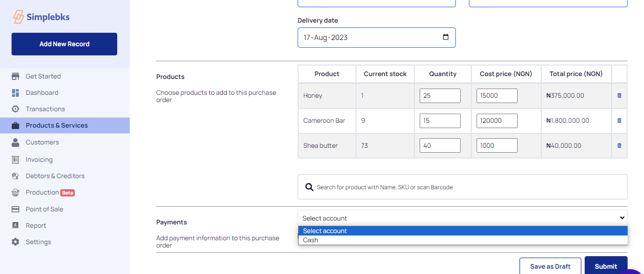
Task: Delete the Honey row with trash icon
Action: (619, 95)
